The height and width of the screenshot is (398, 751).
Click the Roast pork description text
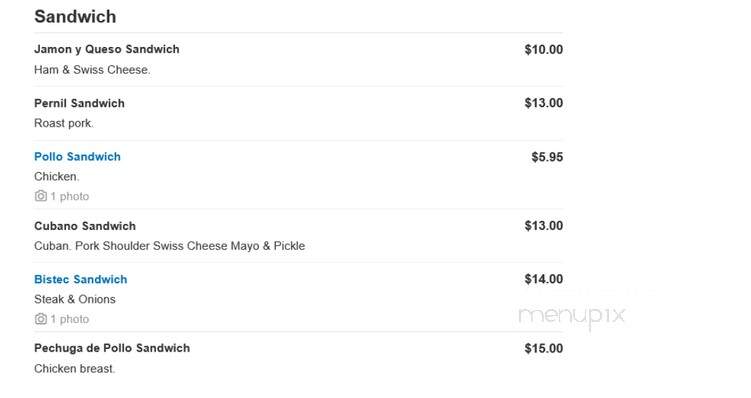pyautogui.click(x=64, y=124)
